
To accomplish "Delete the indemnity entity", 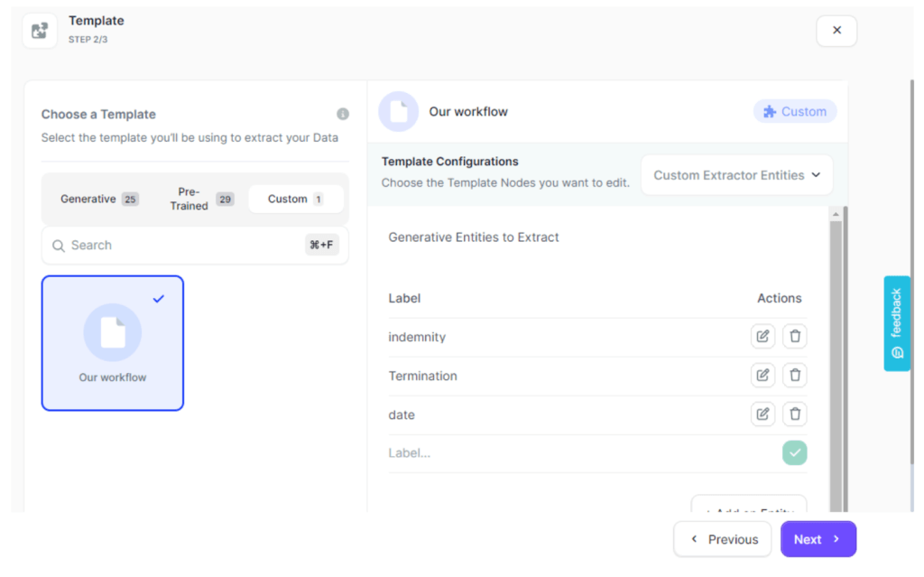I will [x=794, y=337].
